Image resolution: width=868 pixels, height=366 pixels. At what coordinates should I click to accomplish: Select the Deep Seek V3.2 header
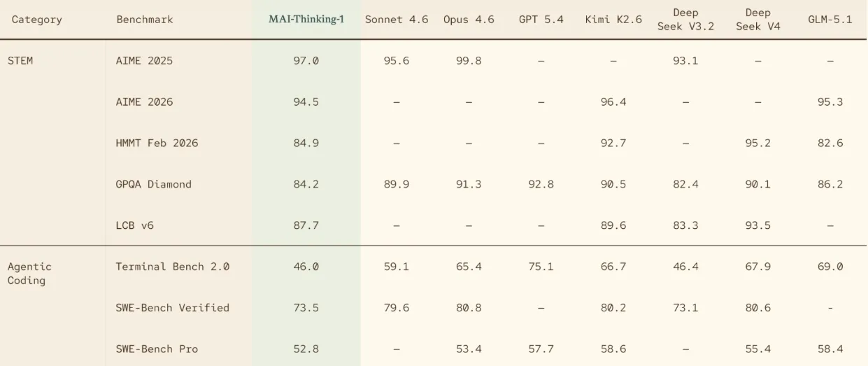[685, 20]
